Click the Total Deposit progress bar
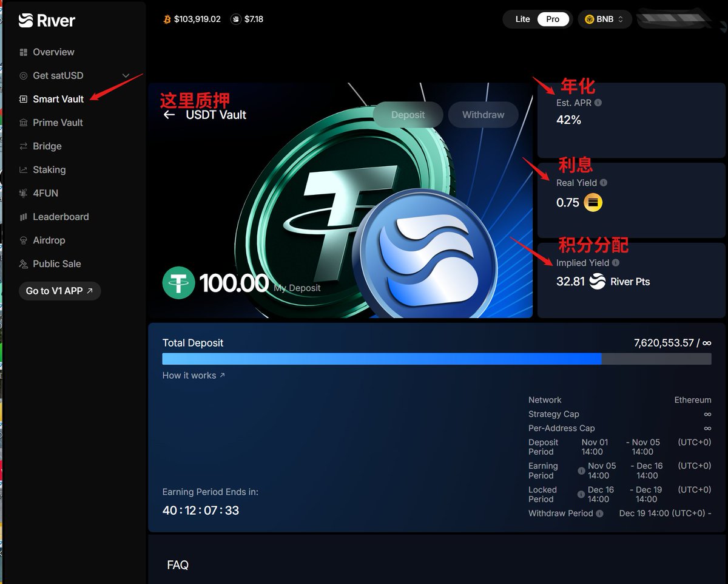Viewport: 728px width, 584px height. (x=437, y=359)
